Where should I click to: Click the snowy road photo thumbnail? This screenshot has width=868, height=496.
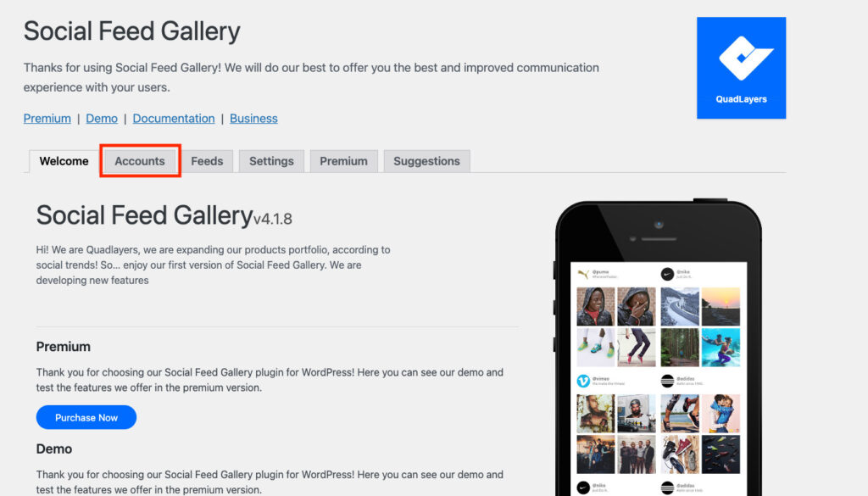(680, 306)
